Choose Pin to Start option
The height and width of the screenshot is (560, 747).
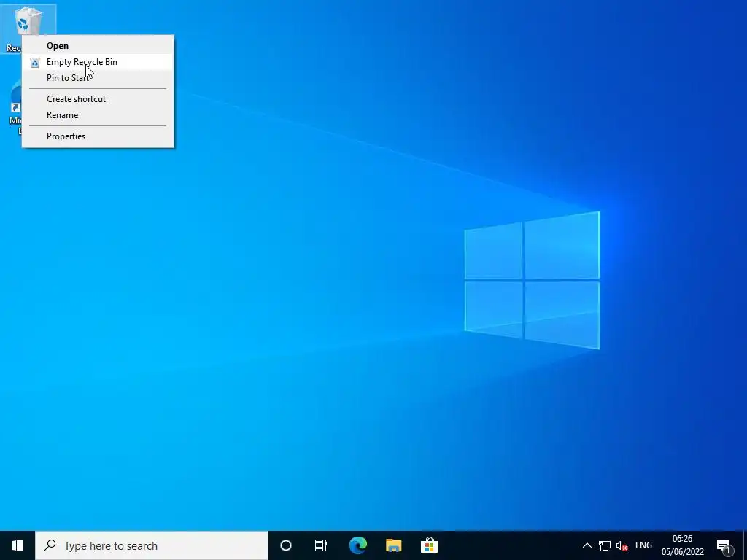tap(98, 77)
